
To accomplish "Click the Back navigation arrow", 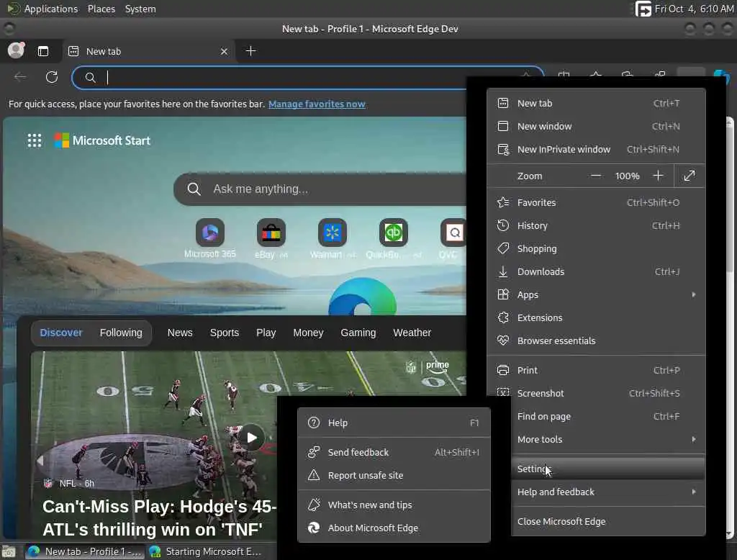I will tap(19, 76).
